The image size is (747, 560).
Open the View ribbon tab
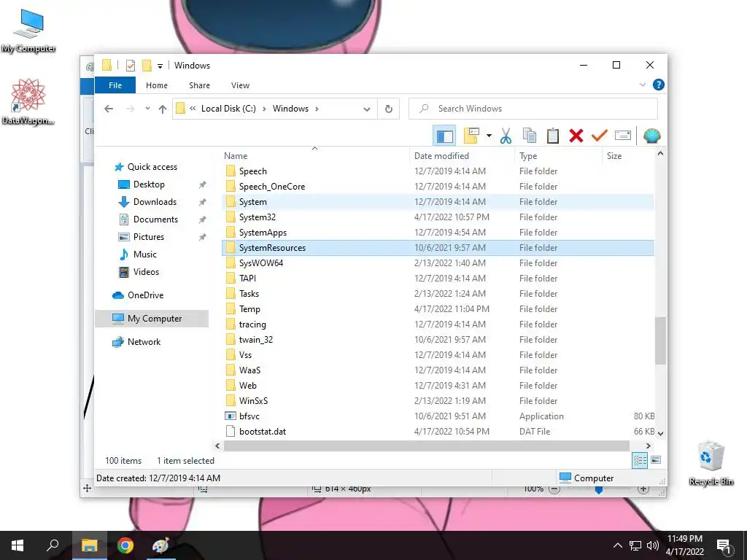(x=240, y=85)
